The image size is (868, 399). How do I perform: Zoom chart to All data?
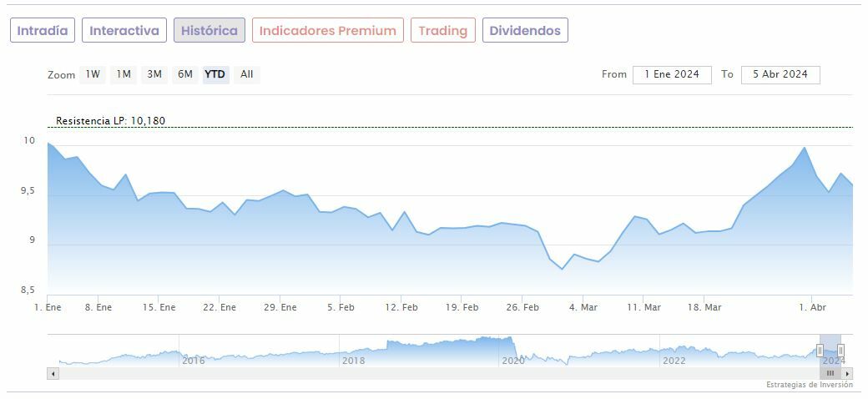pyautogui.click(x=247, y=74)
